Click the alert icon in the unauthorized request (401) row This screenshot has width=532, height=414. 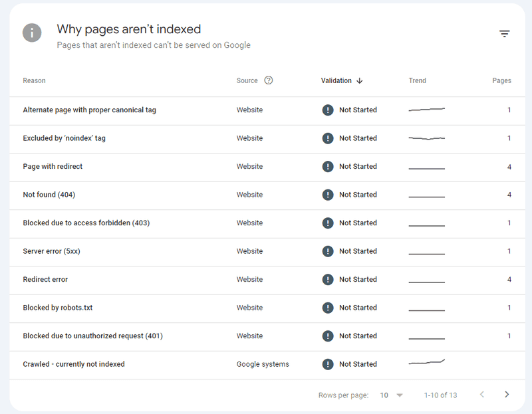point(328,336)
